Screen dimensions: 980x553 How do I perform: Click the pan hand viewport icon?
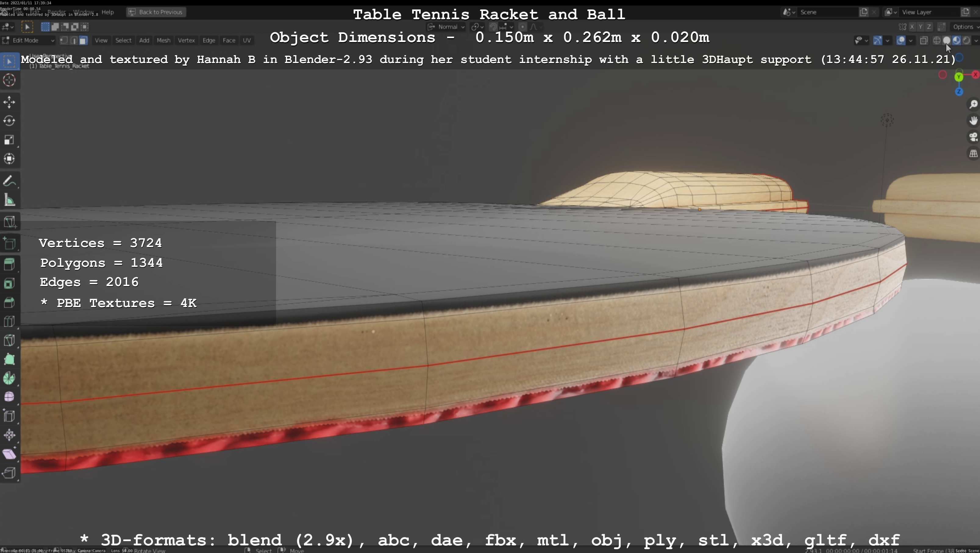pos(974,121)
